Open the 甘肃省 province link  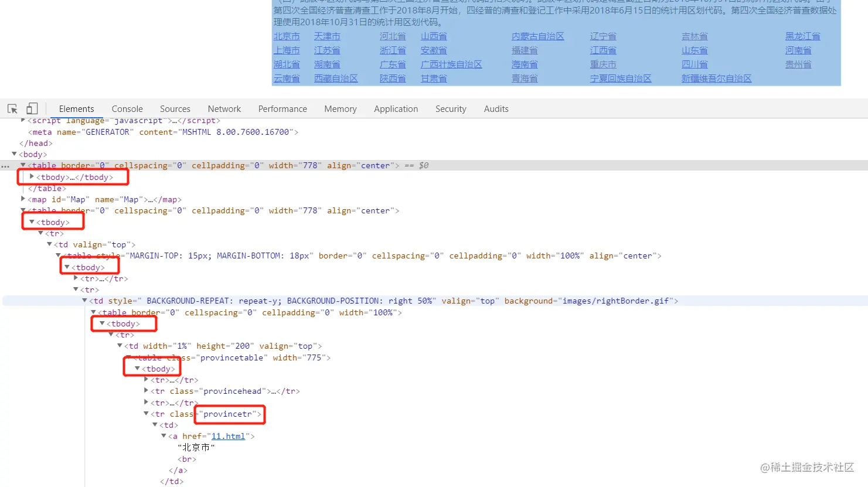click(434, 79)
